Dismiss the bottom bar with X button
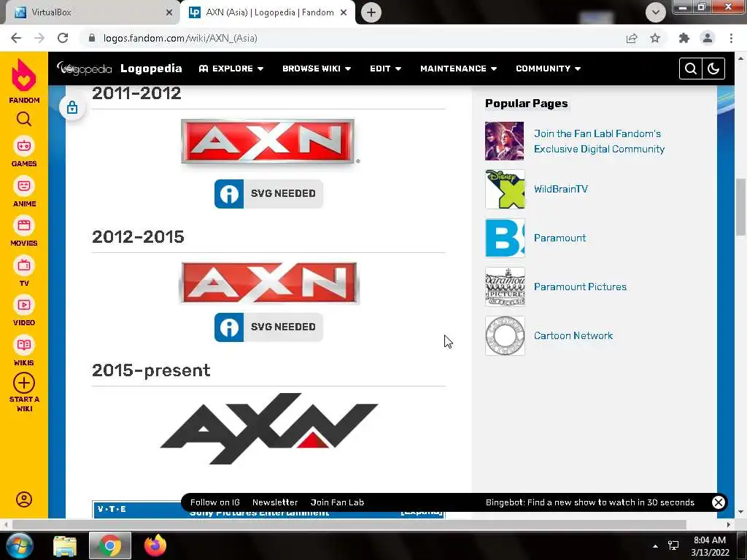Image resolution: width=747 pixels, height=560 pixels. (719, 502)
